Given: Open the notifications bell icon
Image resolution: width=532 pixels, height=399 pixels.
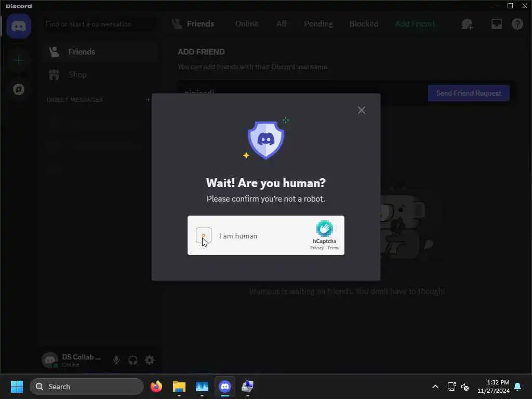Looking at the screenshot, I should [518, 387].
